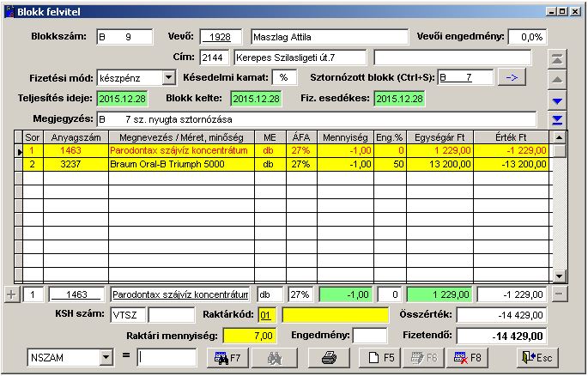
Task: Add a row with plus button
Action: (11, 294)
